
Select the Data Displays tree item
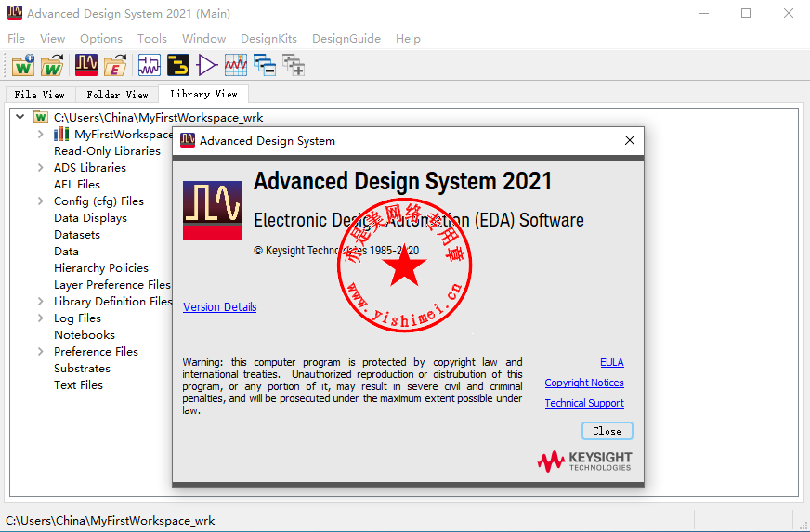coord(90,218)
